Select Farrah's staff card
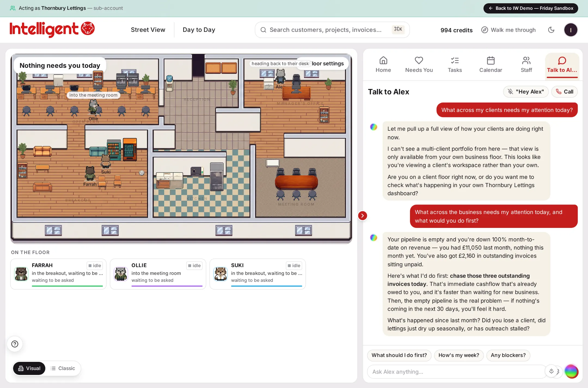Image resolution: width=588 pixels, height=388 pixels. tap(58, 274)
